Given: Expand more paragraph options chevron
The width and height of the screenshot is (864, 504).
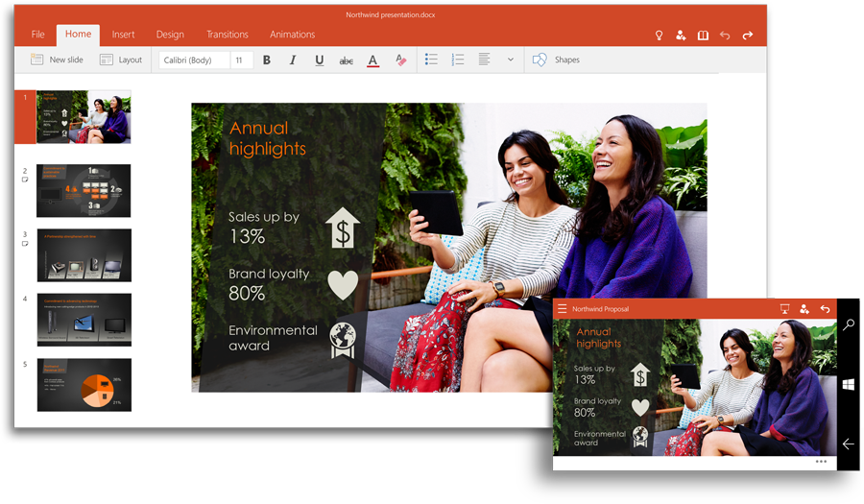Looking at the screenshot, I should tap(510, 60).
